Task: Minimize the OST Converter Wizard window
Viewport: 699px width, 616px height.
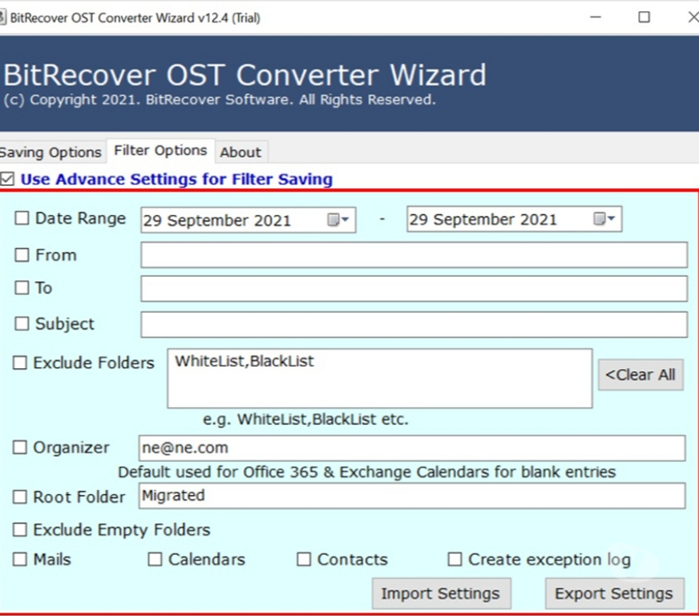Action: coord(596,17)
